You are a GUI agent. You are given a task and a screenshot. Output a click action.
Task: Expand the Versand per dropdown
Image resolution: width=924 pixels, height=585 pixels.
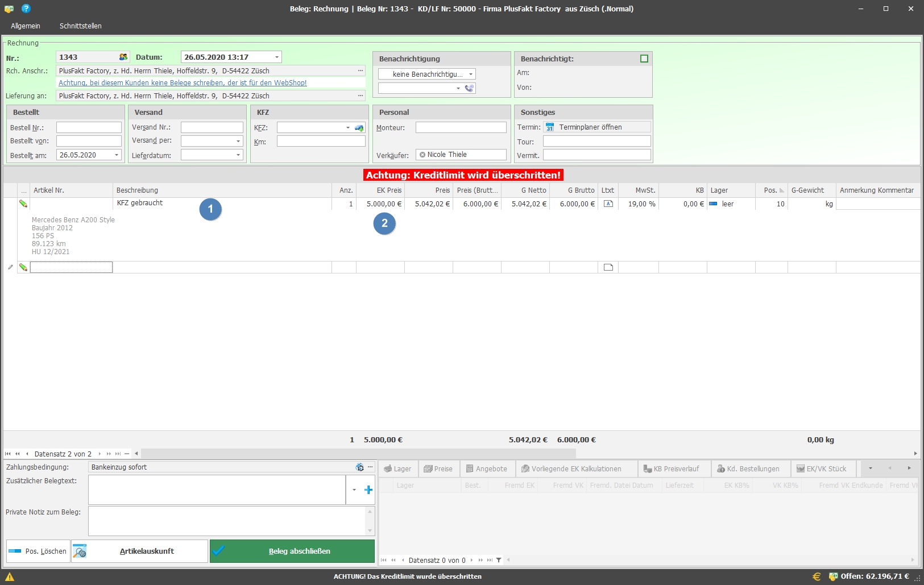[x=238, y=140]
